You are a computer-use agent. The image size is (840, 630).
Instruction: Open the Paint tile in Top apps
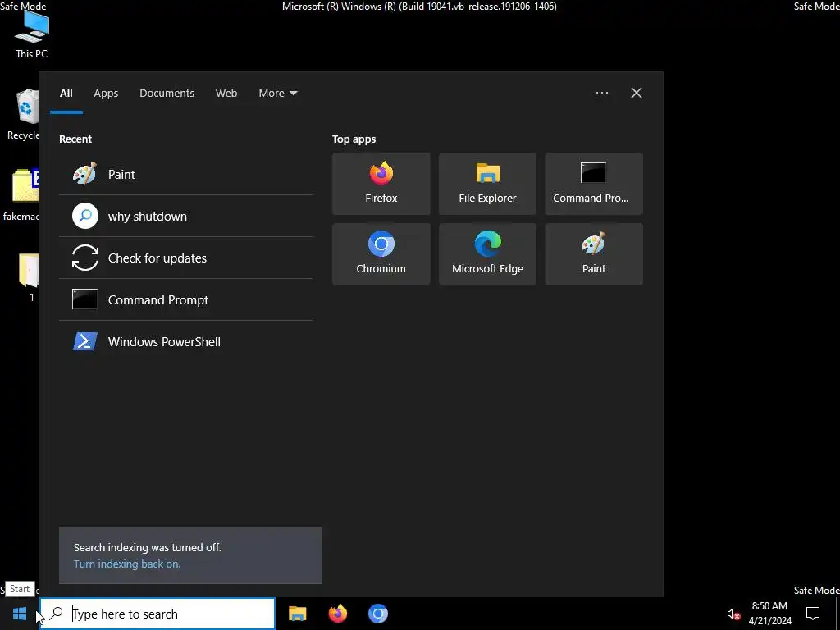tap(594, 254)
